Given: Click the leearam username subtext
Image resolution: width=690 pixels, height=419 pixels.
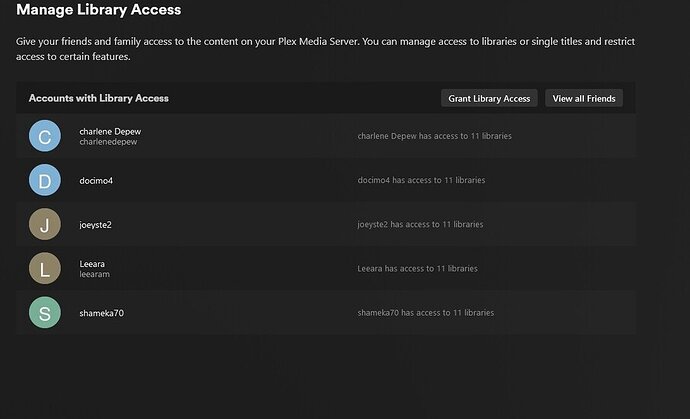Looking at the screenshot, I should coord(95,274).
